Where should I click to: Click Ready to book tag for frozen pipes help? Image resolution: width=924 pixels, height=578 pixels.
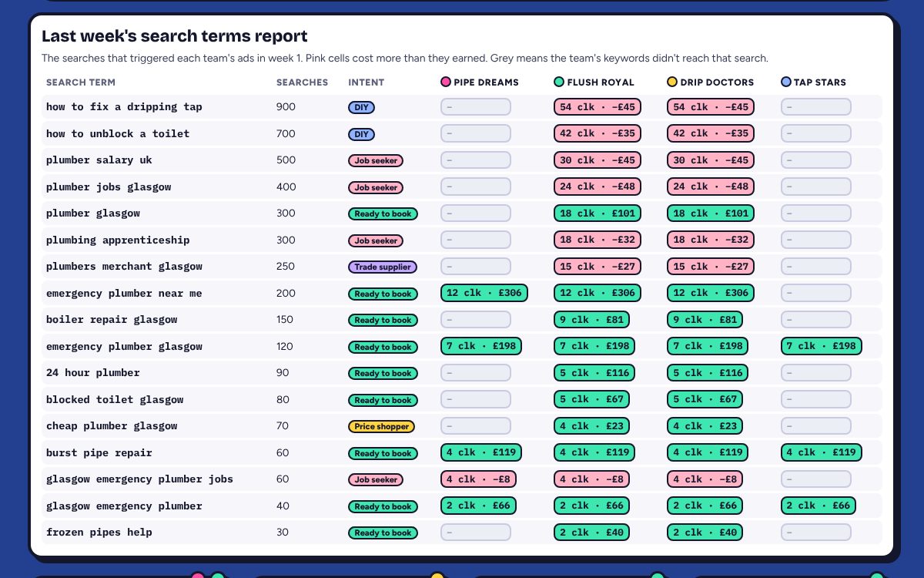click(x=383, y=533)
